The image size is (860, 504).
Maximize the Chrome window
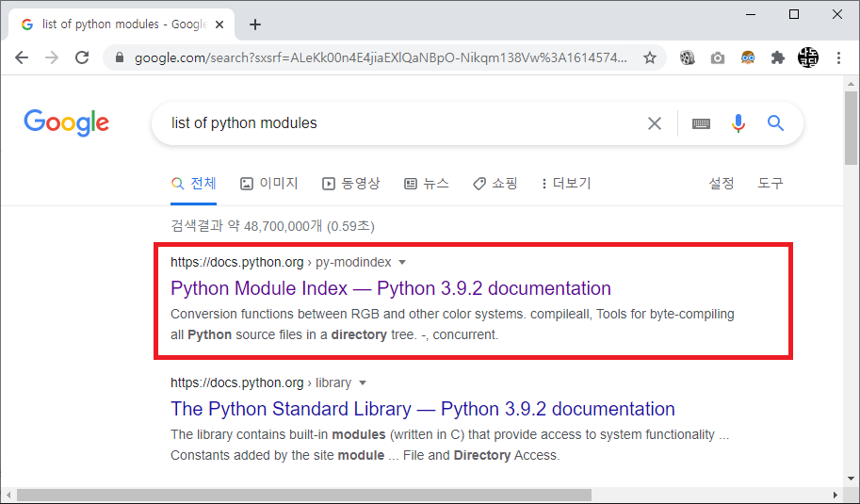coord(794,14)
